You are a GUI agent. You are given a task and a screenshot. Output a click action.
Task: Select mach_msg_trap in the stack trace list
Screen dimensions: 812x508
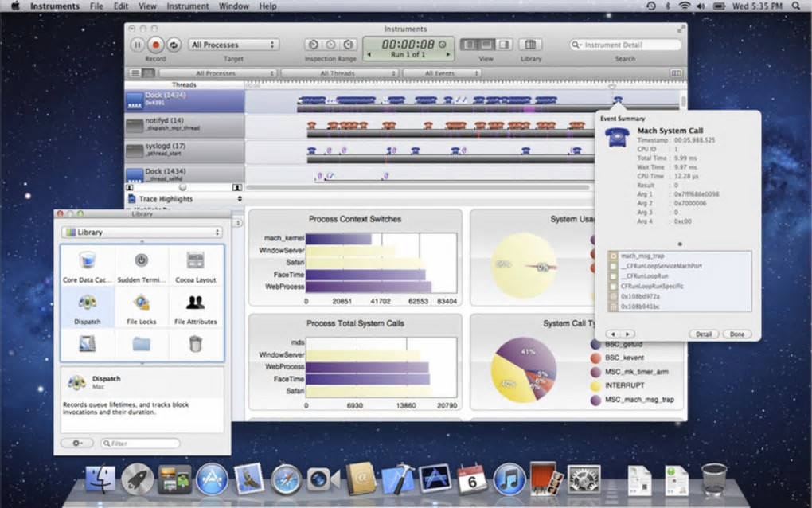pos(679,256)
